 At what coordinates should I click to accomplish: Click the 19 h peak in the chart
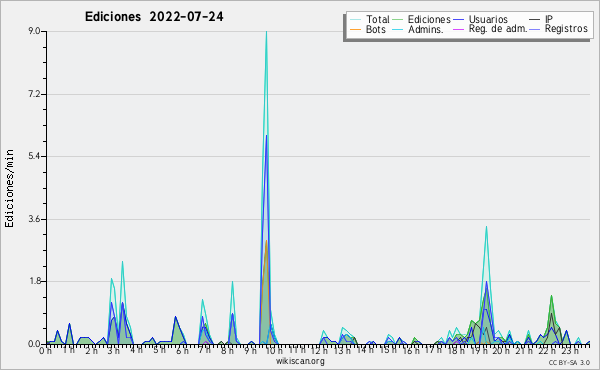[486, 227]
